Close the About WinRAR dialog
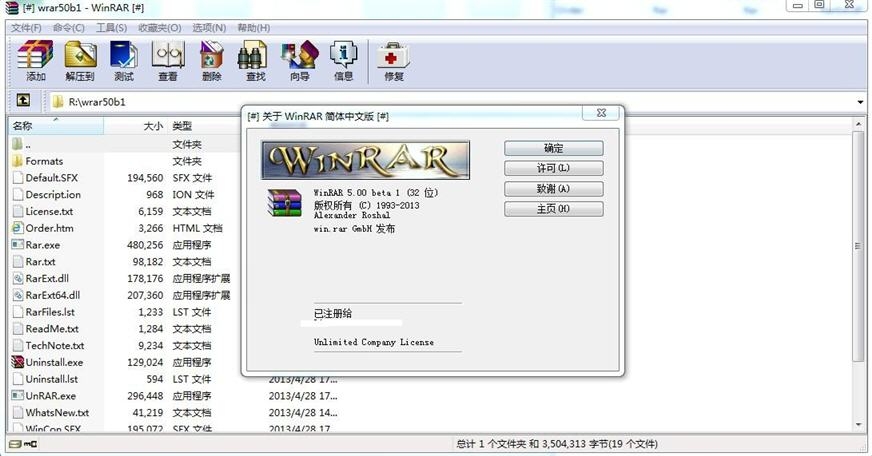Viewport: 872px width, 456px height. click(601, 113)
